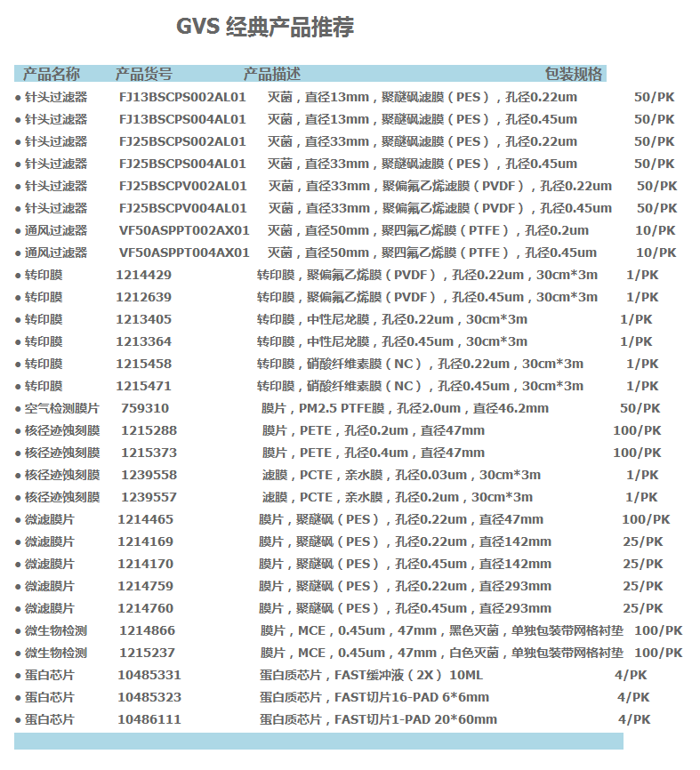This screenshot has width=700, height=770.
Task: Click product code 759310
Action: tap(144, 408)
